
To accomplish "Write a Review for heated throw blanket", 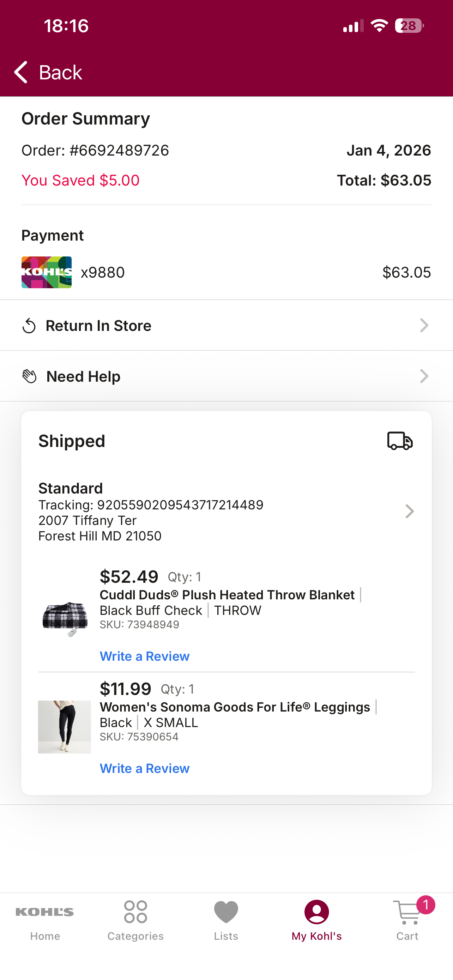I will (x=145, y=656).
